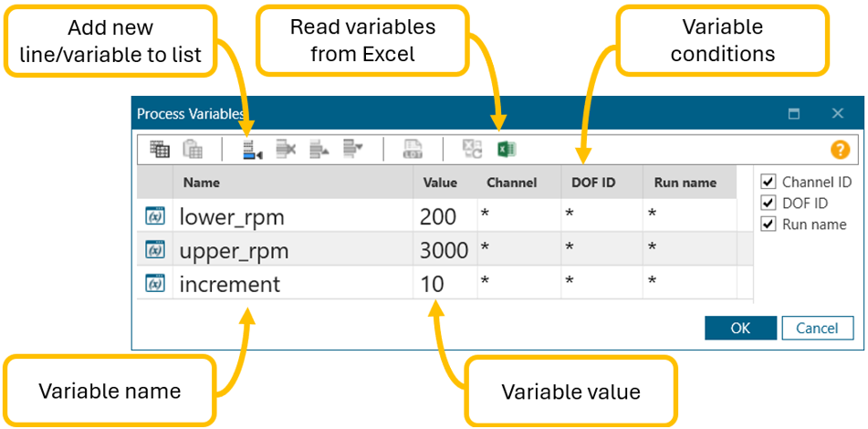The image size is (868, 429).
Task: Click the move line up icon
Action: (319, 150)
